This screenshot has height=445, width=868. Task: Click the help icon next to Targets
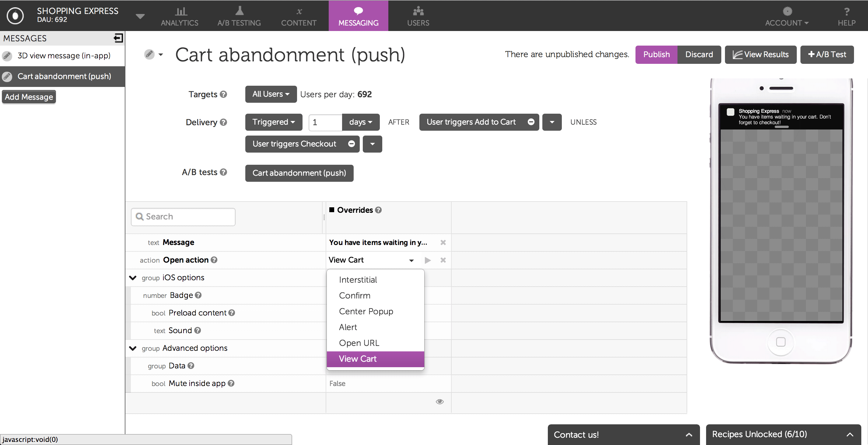223,94
